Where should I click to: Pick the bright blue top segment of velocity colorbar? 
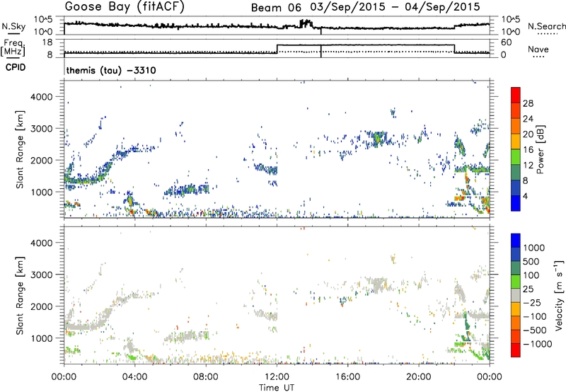(516, 241)
